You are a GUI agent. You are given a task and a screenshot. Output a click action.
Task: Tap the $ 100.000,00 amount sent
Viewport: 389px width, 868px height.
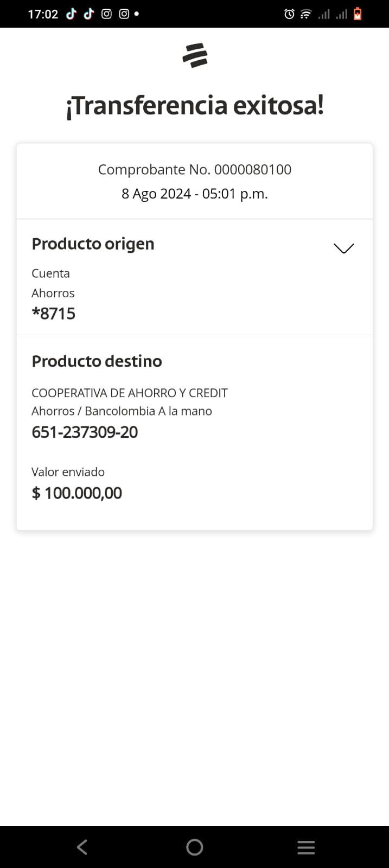[77, 493]
